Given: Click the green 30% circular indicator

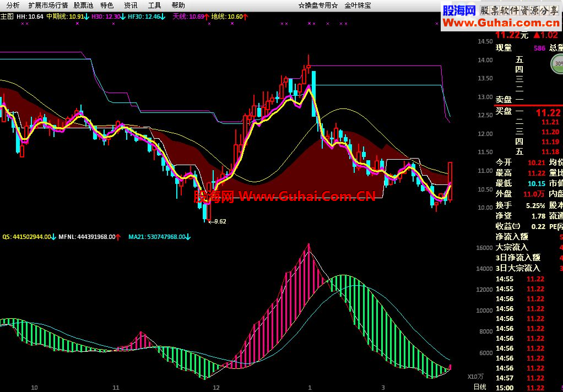Looking at the screenshot, I should click(x=557, y=64).
